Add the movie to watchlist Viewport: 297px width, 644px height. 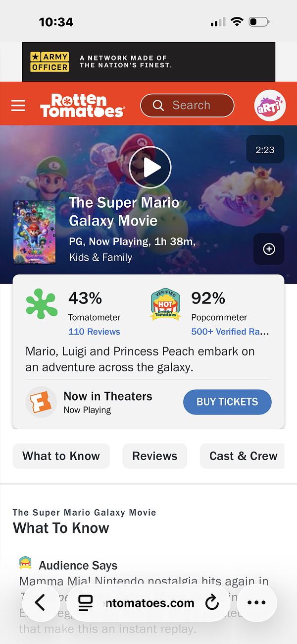tap(269, 249)
